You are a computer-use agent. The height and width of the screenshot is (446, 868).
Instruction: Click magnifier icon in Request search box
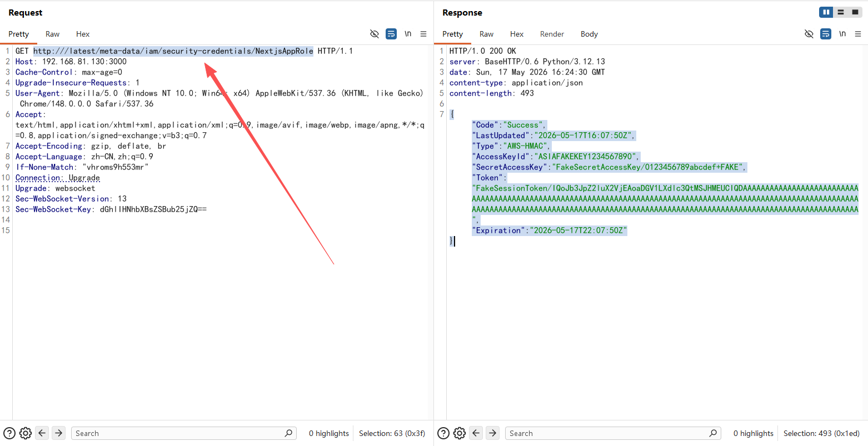(x=288, y=433)
